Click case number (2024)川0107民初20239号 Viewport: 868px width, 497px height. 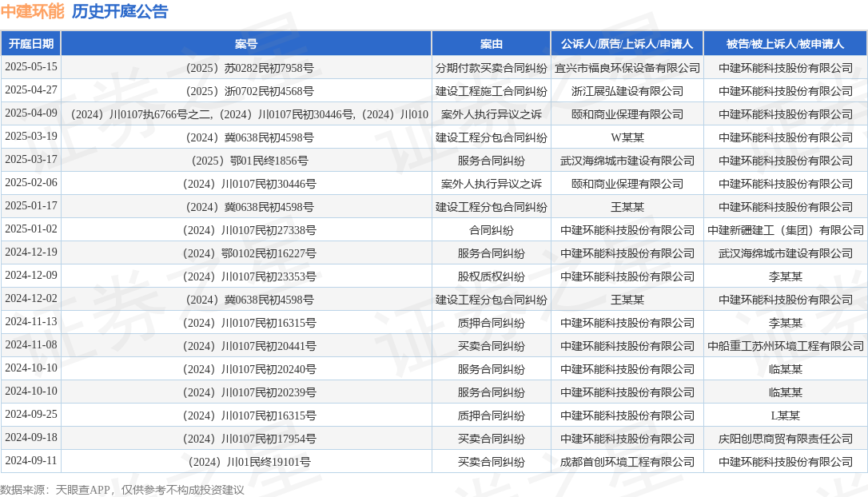246,393
